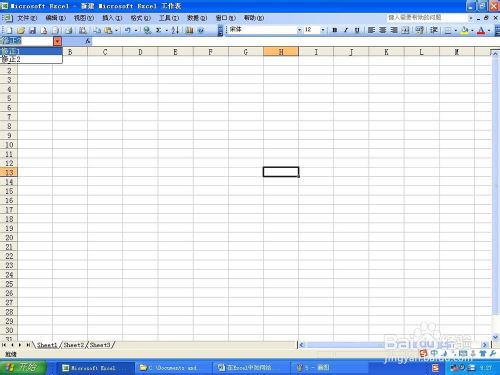The height and width of the screenshot is (375, 500).
Task: Click the fx insert function button
Action: point(88,41)
